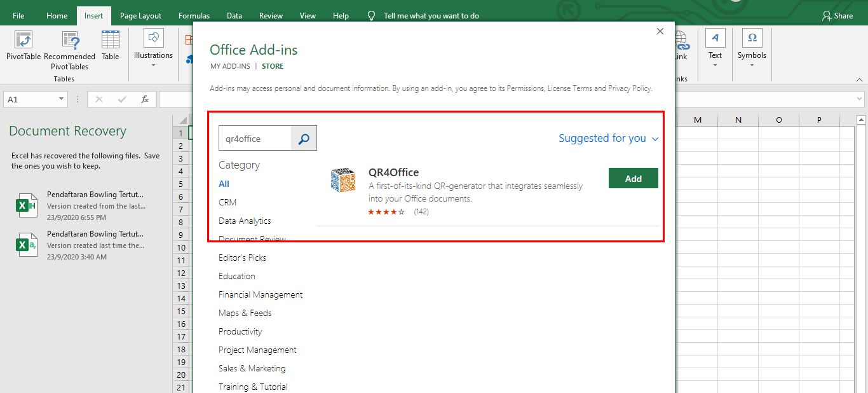Open the Text group dropdown
This screenshot has width=868, height=393.
[715, 49]
